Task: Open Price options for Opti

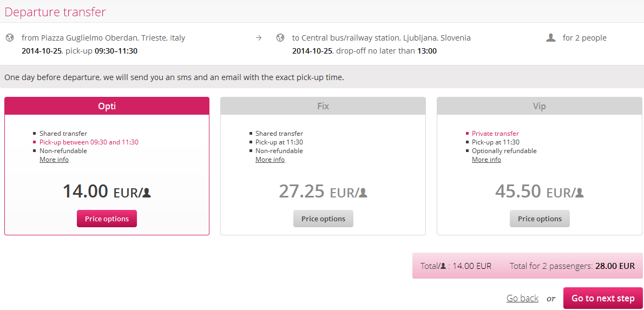Action: tap(107, 219)
